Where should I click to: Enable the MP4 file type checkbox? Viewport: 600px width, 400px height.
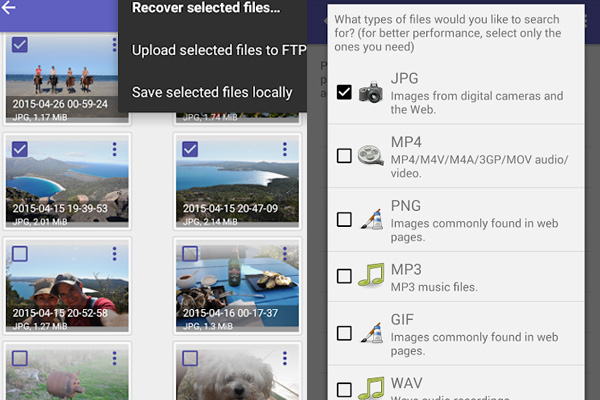pyautogui.click(x=344, y=156)
